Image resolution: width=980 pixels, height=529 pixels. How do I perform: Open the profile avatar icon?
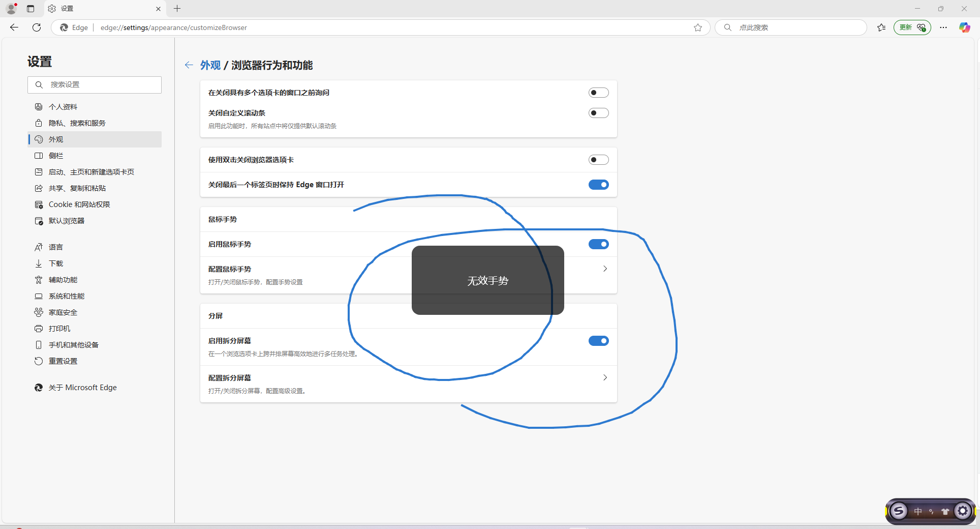[x=11, y=9]
